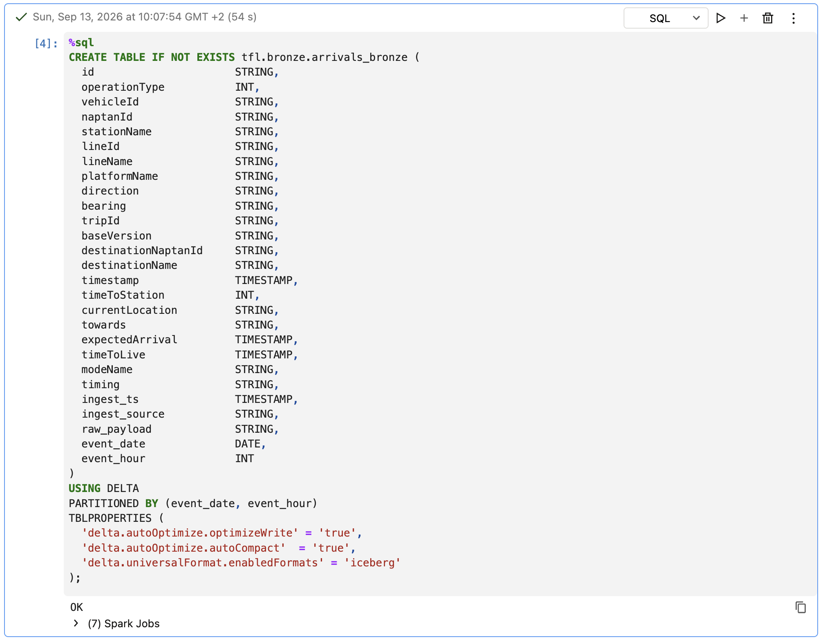Click the raw_payload column name
The image size is (823, 644).
[117, 429]
